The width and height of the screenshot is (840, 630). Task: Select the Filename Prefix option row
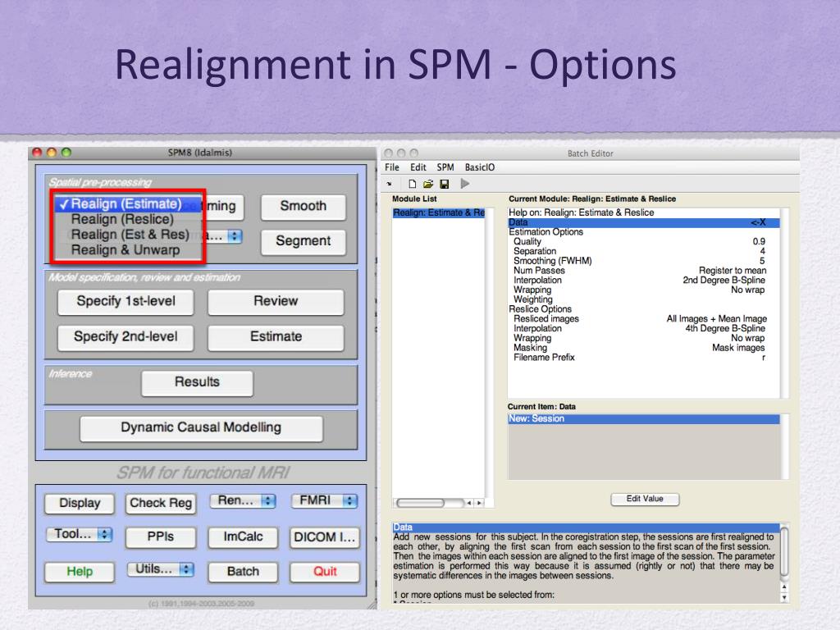[x=643, y=358]
